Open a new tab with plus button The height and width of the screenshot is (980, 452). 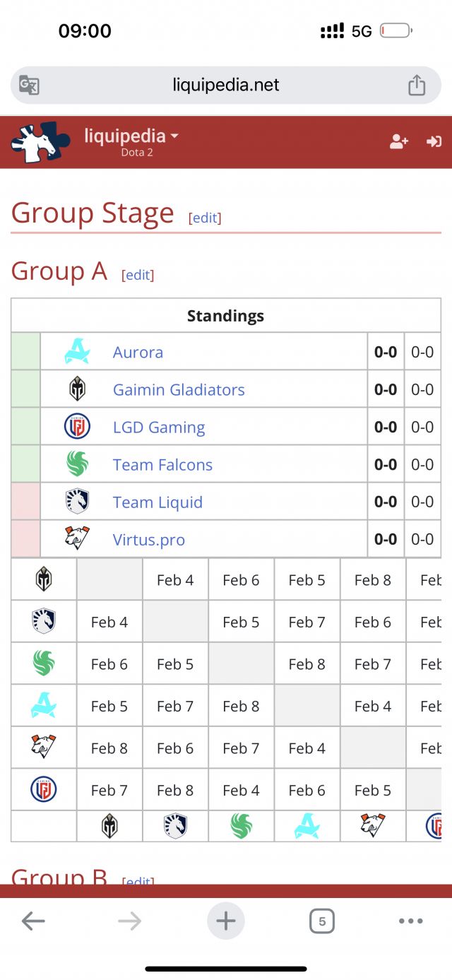click(226, 921)
